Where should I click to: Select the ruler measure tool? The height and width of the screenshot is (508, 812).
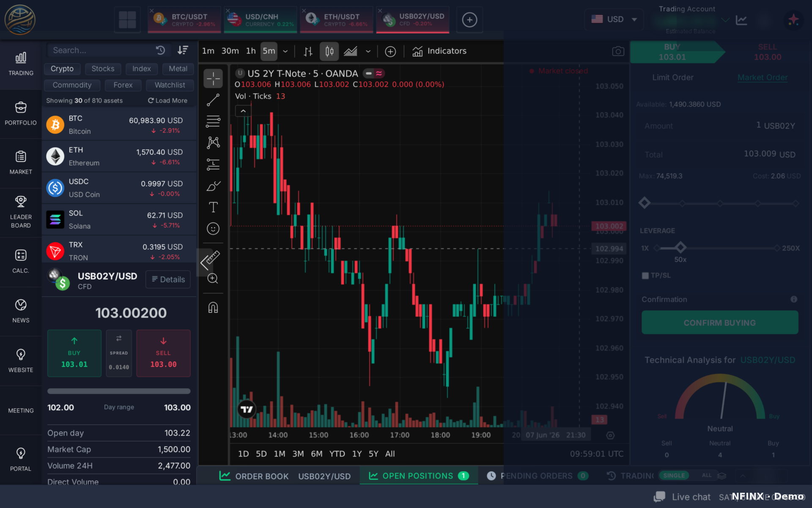[x=213, y=257]
